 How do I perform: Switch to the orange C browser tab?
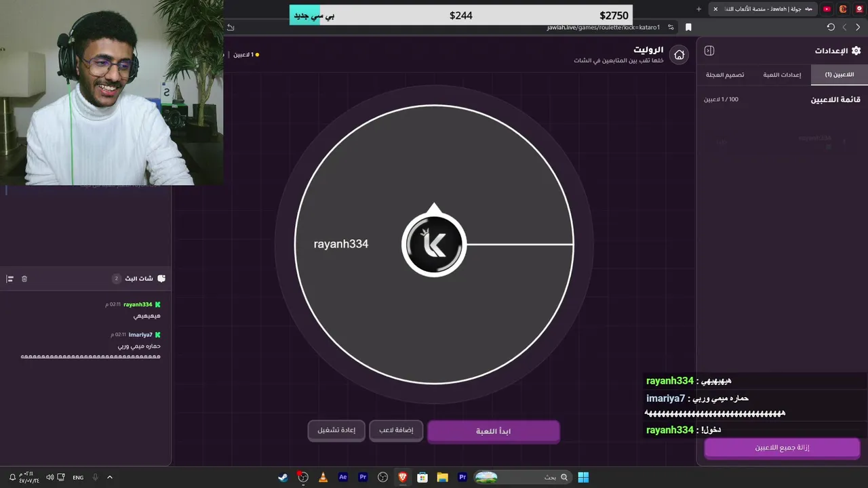[x=843, y=9]
